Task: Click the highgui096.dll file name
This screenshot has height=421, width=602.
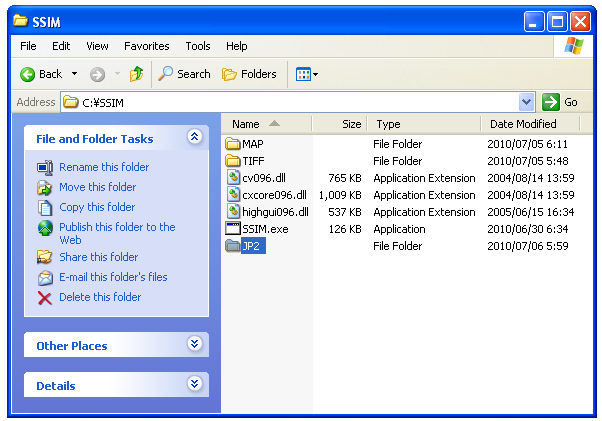Action: (275, 212)
